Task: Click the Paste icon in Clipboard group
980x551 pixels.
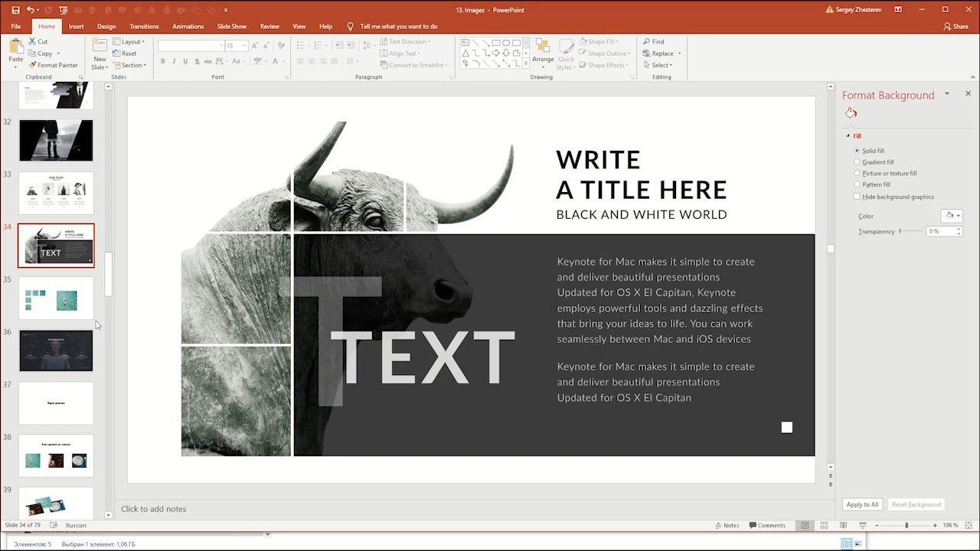Action: 15,47
